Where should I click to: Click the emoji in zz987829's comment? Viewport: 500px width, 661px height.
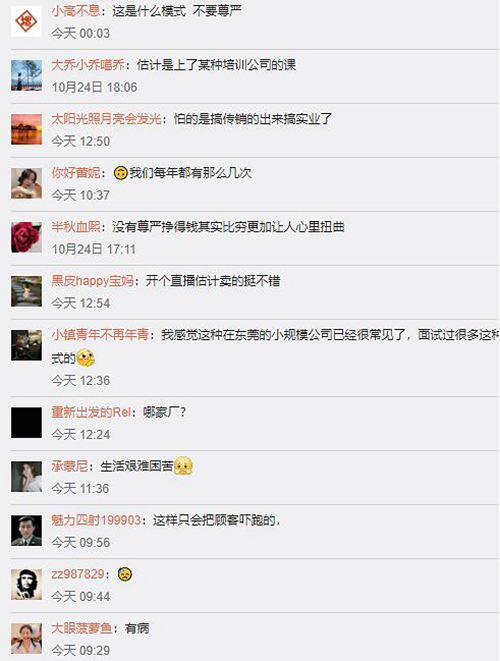pyautogui.click(x=124, y=574)
